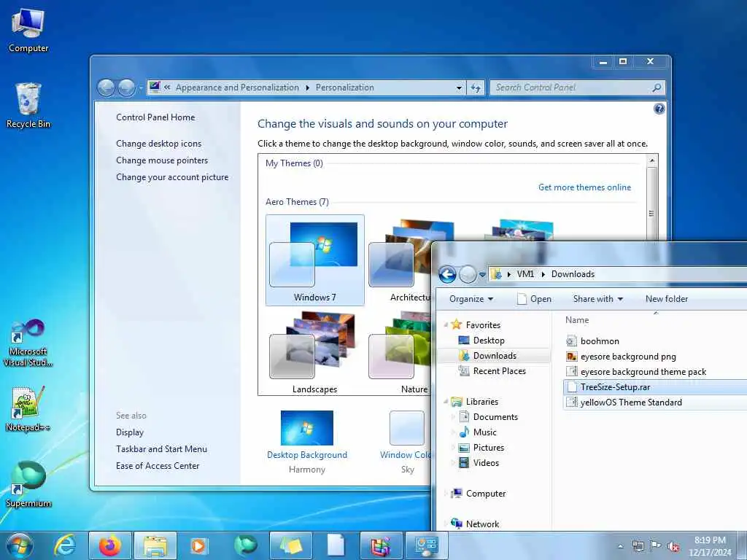Select the Windows 7 theme
This screenshot has width=747, height=560.
[315, 260]
